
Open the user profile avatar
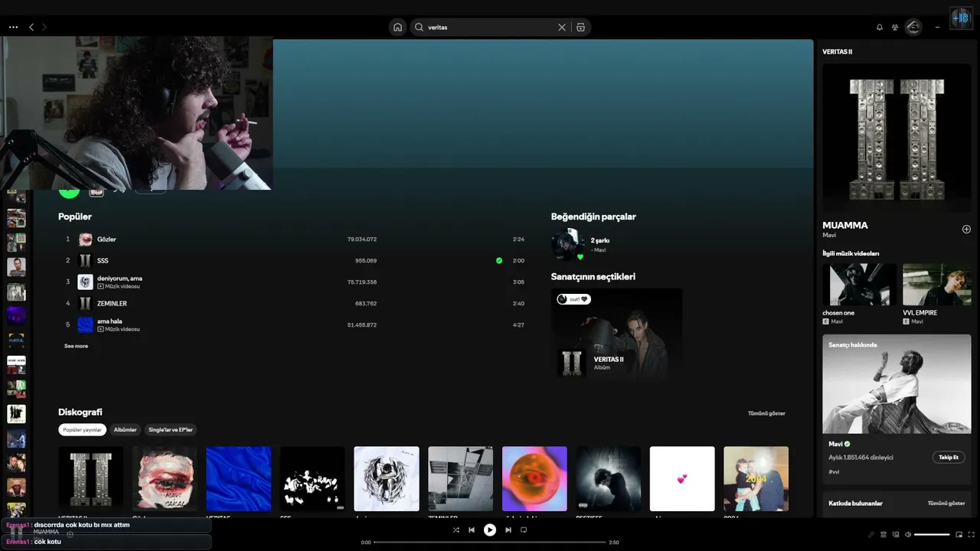(913, 27)
